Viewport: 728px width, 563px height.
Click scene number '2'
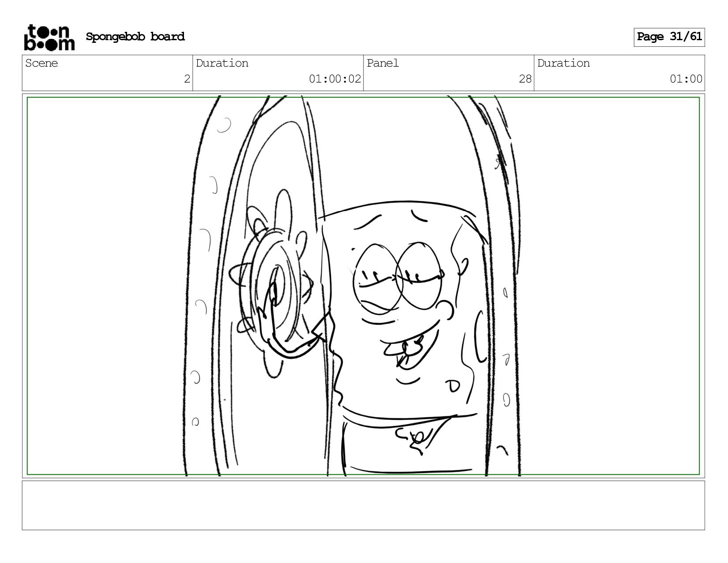[187, 79]
